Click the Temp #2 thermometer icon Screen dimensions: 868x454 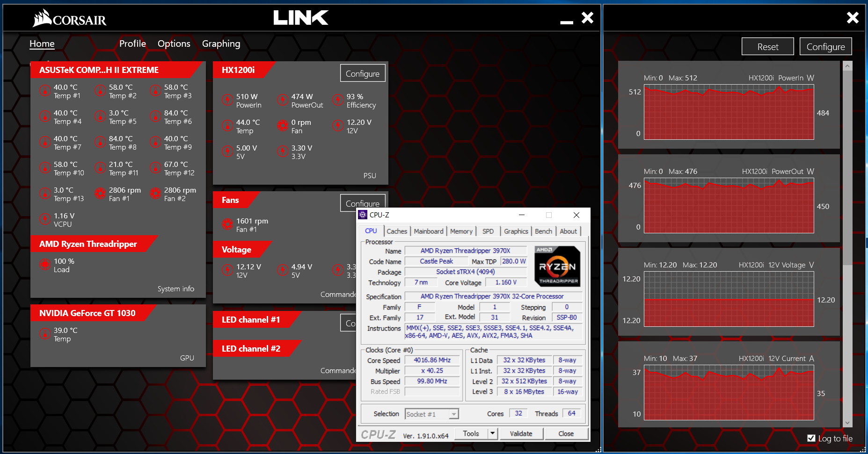click(100, 91)
